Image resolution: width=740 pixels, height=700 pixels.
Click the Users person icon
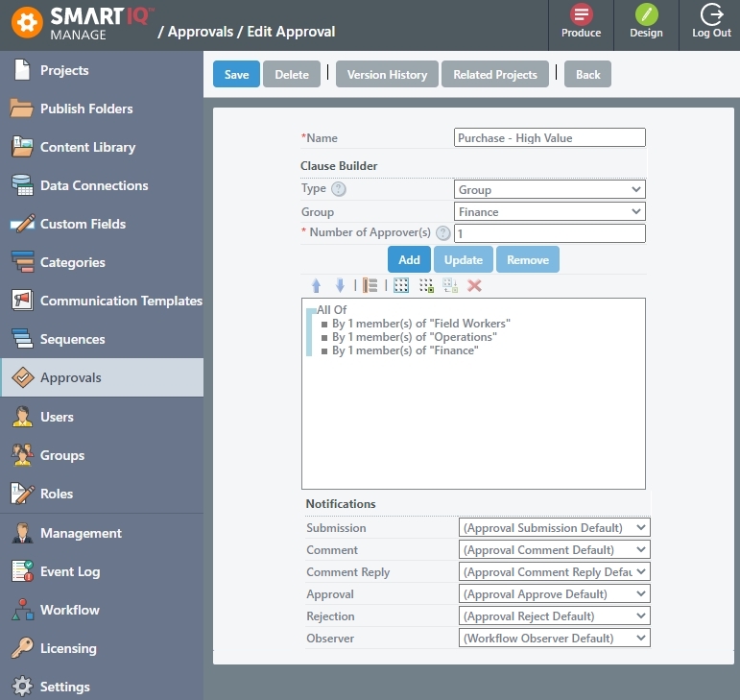(x=22, y=417)
